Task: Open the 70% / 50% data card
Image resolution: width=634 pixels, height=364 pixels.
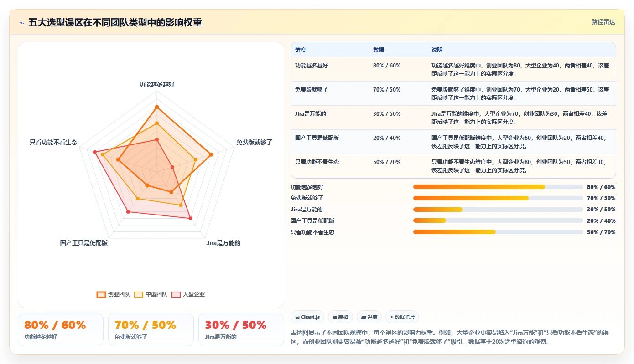Action: 151,329
